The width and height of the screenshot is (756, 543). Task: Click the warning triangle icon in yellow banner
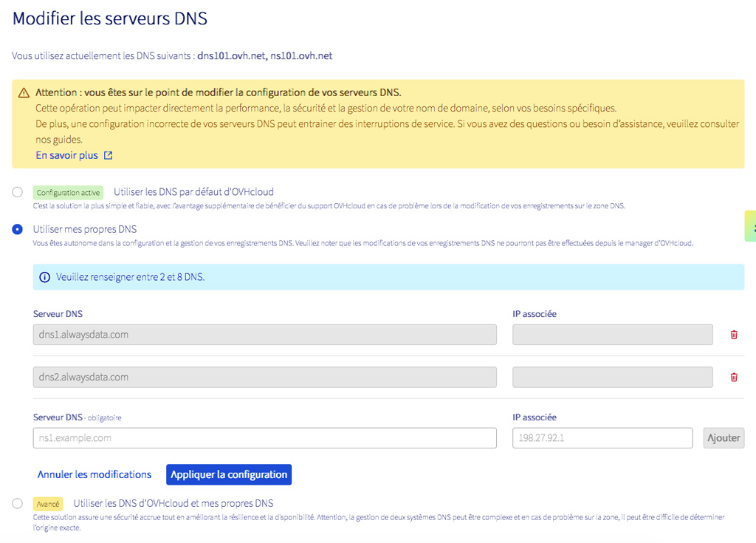pos(24,92)
